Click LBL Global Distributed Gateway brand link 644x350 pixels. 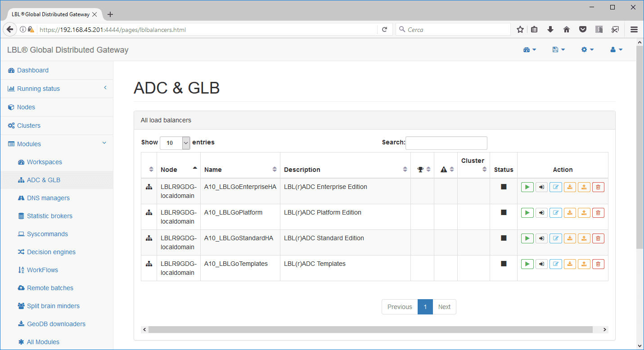68,50
